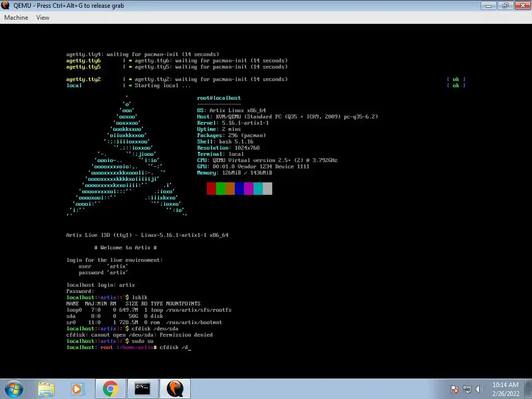Click the 'OS: Artix Linux x86_64' line
Screen dimensions: 532x399
tap(231, 111)
